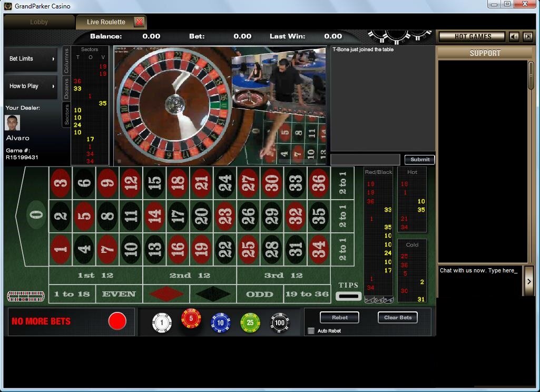Image resolution: width=540 pixels, height=392 pixels.
Task: Open the Sectors statistics tab
Action: (x=66, y=114)
